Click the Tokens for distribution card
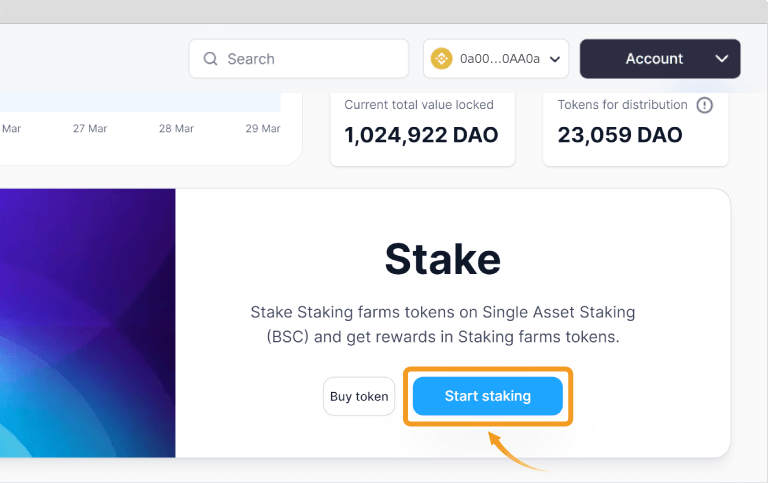Screen dimensions: 768x483 point(635,128)
